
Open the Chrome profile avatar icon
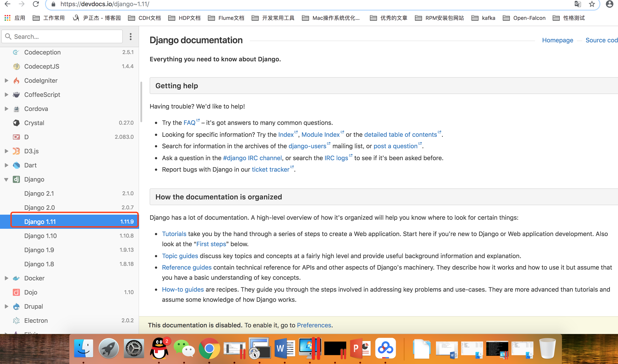point(609,4)
